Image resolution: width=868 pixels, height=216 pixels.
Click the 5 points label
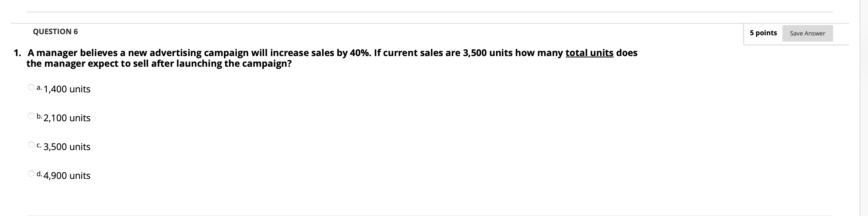(763, 33)
